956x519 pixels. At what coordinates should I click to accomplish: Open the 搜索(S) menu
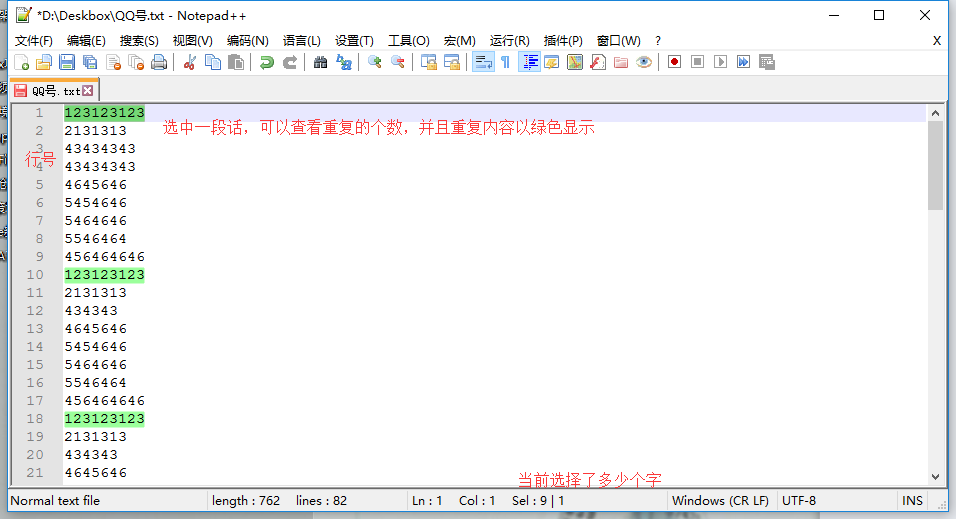[x=139, y=41]
